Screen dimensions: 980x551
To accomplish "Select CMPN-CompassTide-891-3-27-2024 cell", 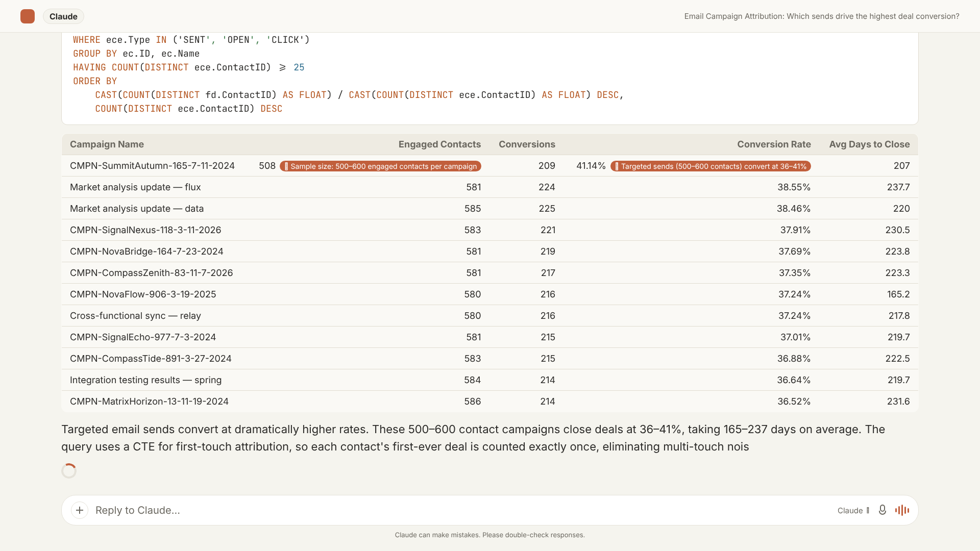I will pyautogui.click(x=151, y=359).
